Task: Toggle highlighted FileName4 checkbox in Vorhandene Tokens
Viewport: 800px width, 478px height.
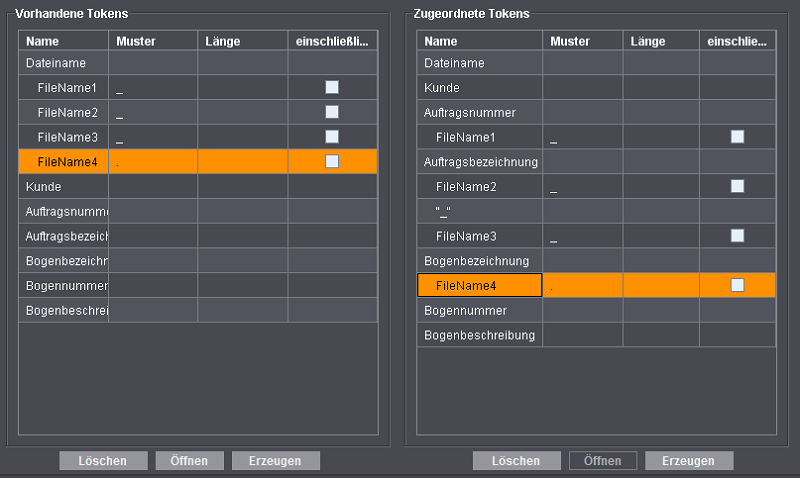Action: [x=332, y=161]
